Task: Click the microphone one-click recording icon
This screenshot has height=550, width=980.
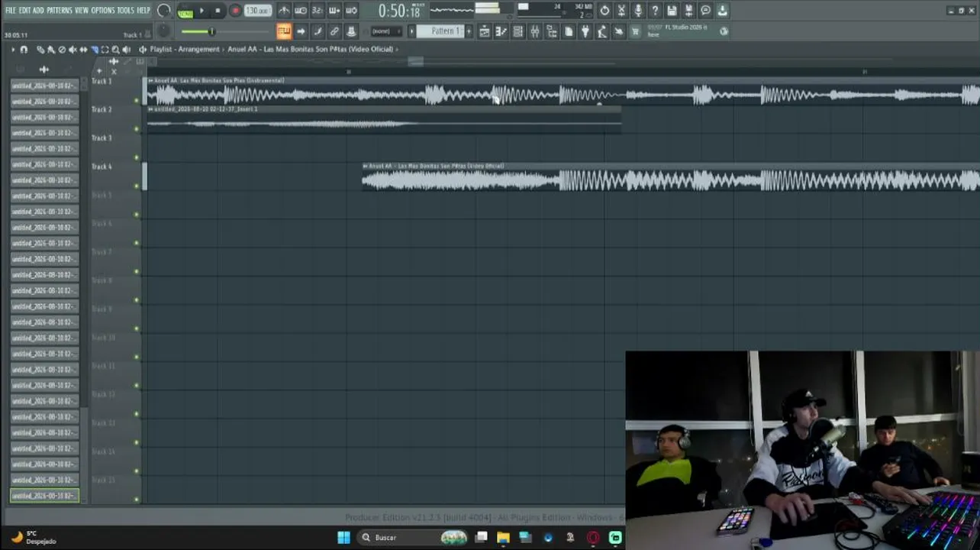Action: coord(638,11)
